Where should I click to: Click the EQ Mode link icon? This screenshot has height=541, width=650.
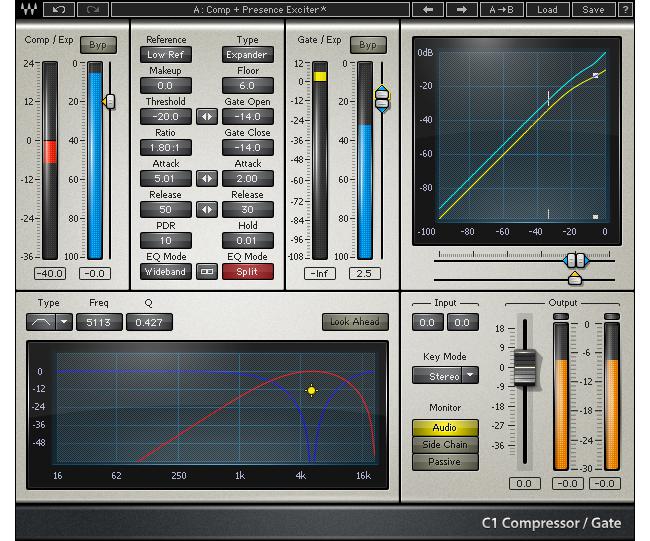pos(206,271)
